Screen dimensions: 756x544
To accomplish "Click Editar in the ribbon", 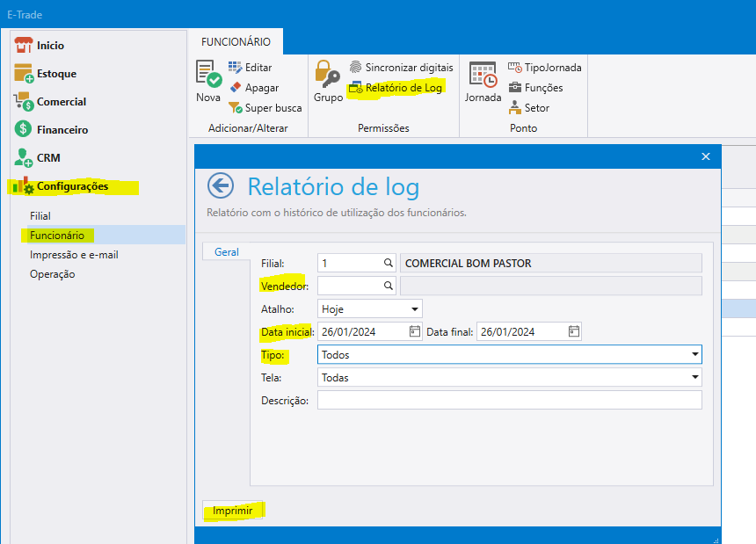I will (250, 68).
